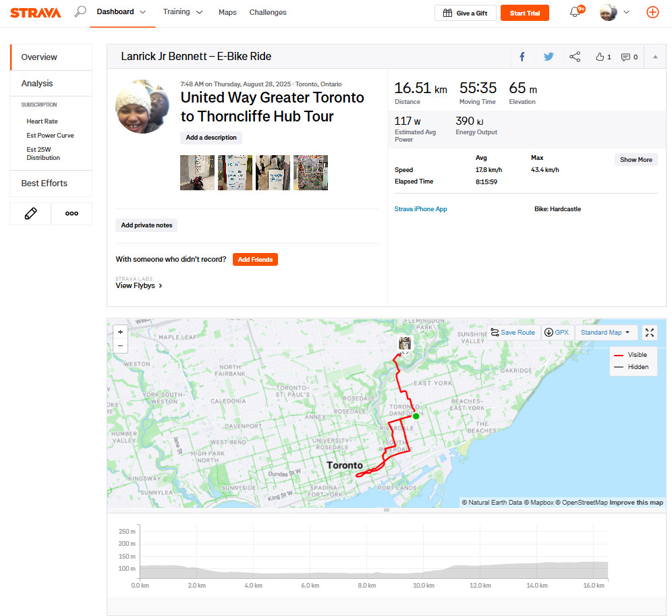Viewport: 672px width, 616px height.
Task: Zoom out the map with minus
Action: [120, 345]
